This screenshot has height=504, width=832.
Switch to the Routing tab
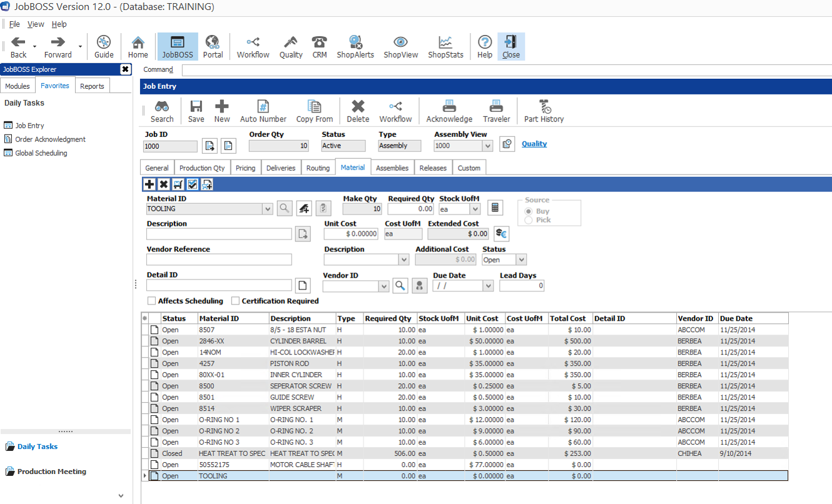click(318, 168)
